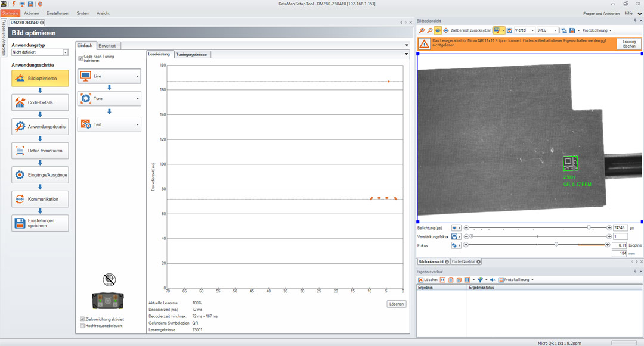644x346 pixels.
Task: Click the DataMan reader device picture
Action: [108, 301]
